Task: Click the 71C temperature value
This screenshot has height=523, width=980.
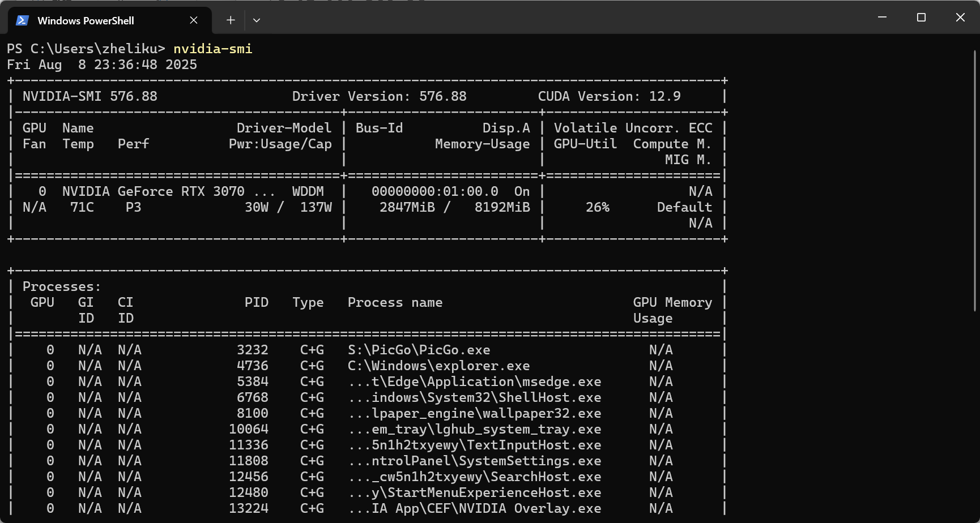Action: [82, 207]
